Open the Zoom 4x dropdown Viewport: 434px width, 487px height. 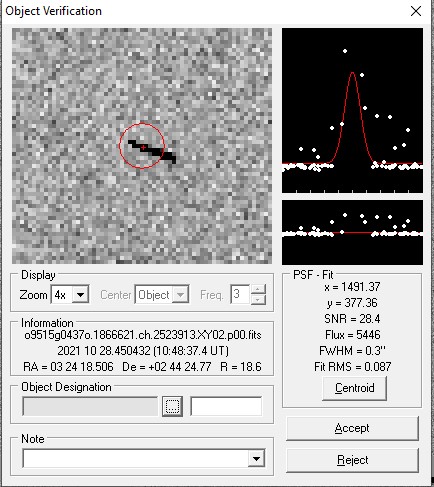80,294
